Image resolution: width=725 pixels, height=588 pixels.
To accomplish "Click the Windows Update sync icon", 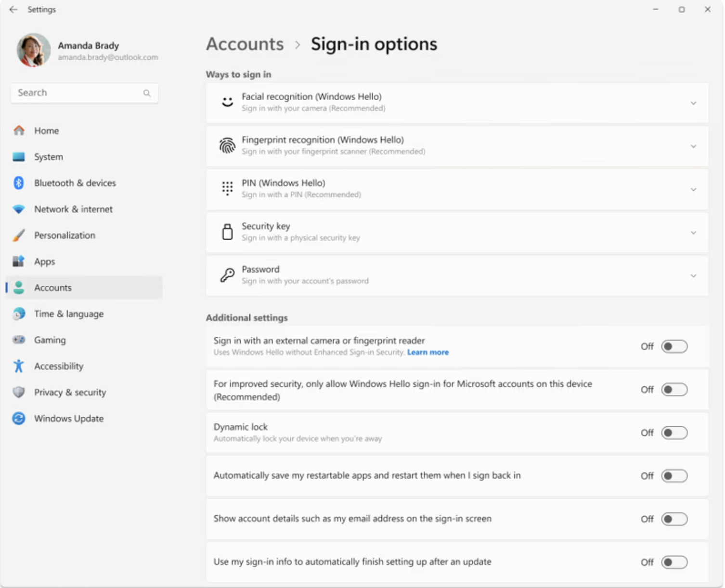I will tap(19, 419).
